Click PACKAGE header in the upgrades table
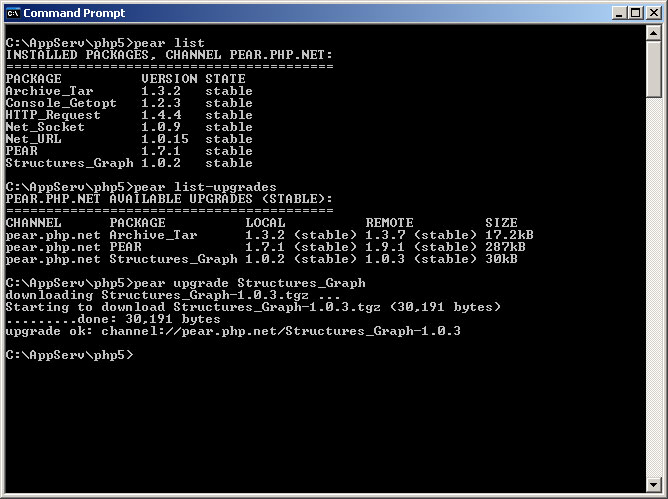The width and height of the screenshot is (668, 499). pos(137,223)
